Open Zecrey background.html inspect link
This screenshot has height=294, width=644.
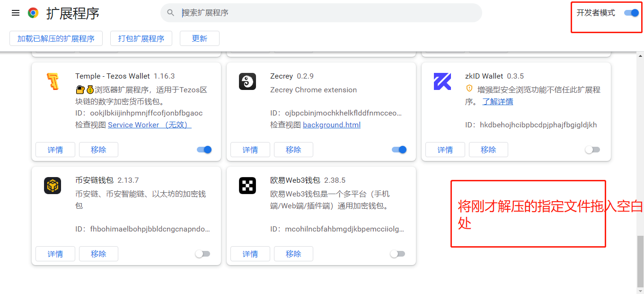[x=331, y=125]
